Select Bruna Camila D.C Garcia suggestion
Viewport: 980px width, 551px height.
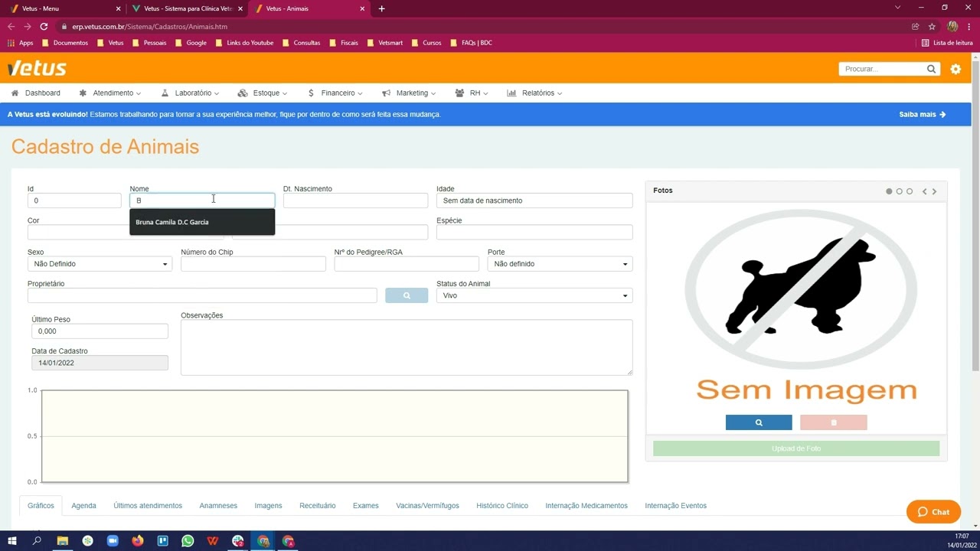click(x=172, y=222)
